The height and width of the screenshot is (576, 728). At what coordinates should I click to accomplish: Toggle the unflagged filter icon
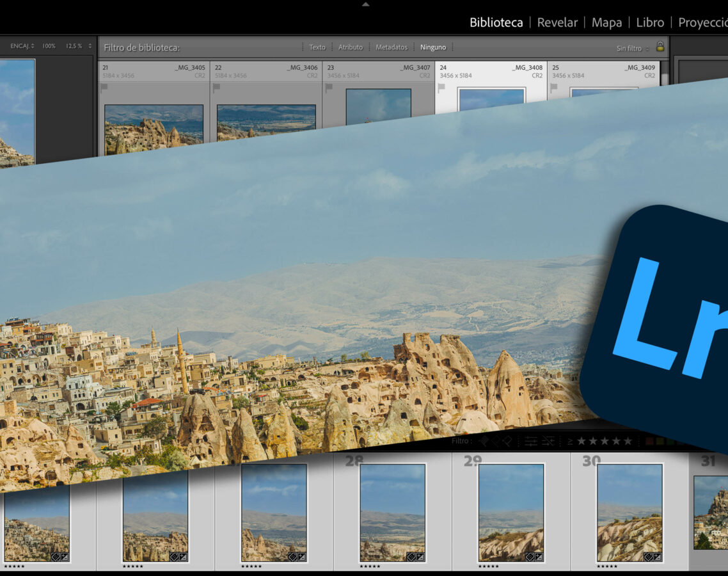(497, 442)
